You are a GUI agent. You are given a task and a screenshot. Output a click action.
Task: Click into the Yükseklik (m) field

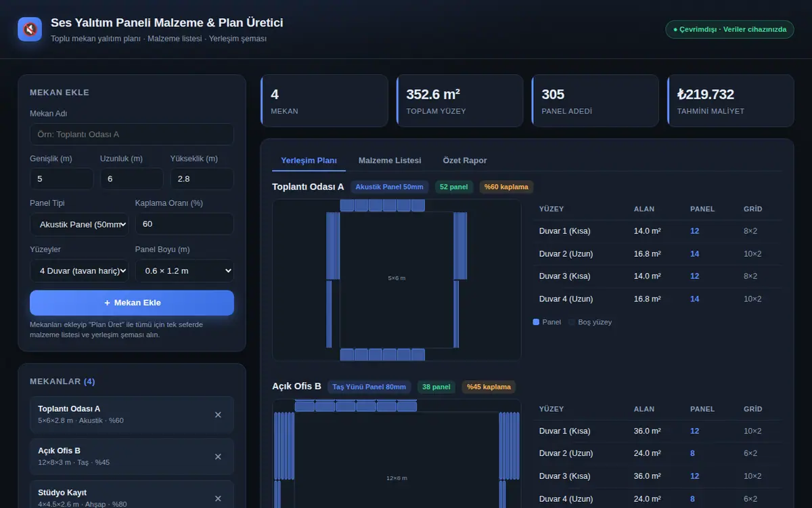point(202,179)
